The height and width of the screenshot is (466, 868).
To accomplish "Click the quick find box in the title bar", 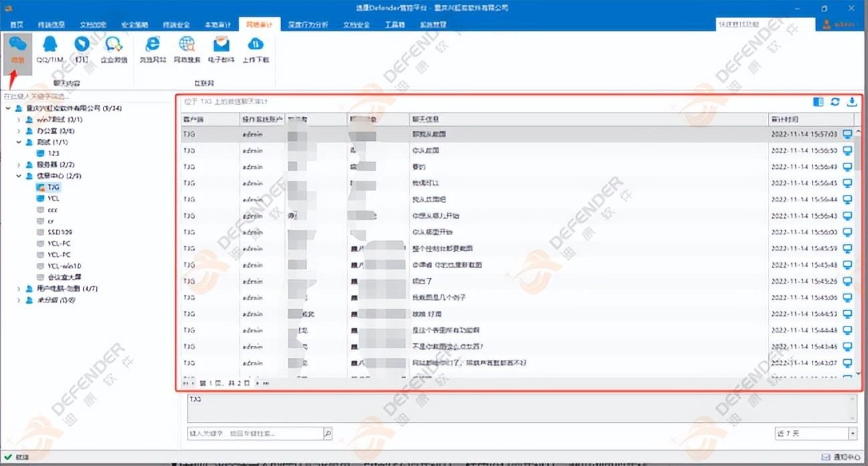I will pyautogui.click(x=765, y=25).
